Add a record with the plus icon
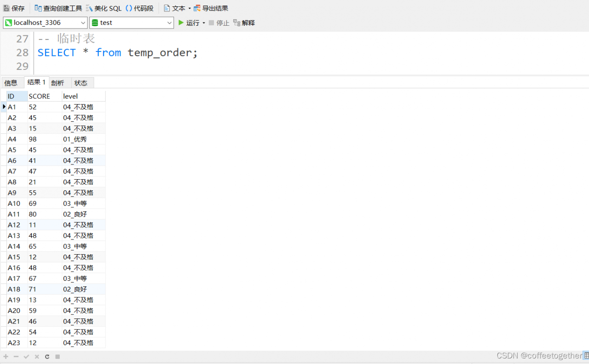 (x=6, y=357)
